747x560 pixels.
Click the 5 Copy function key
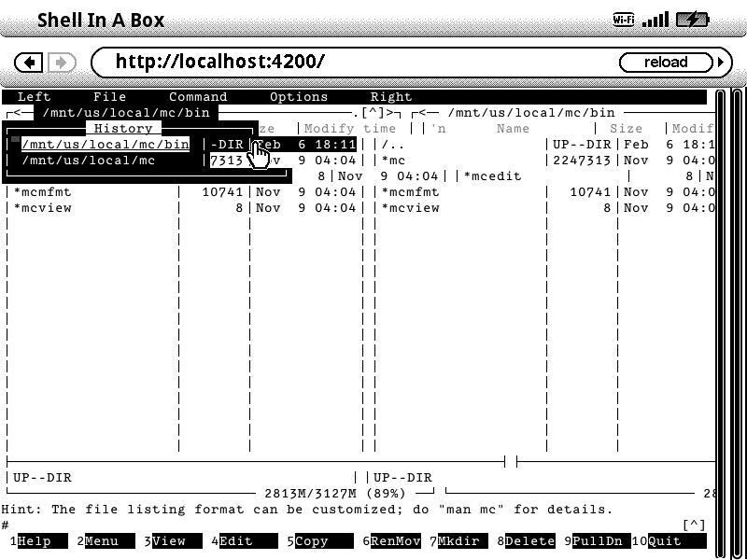click(x=320, y=541)
